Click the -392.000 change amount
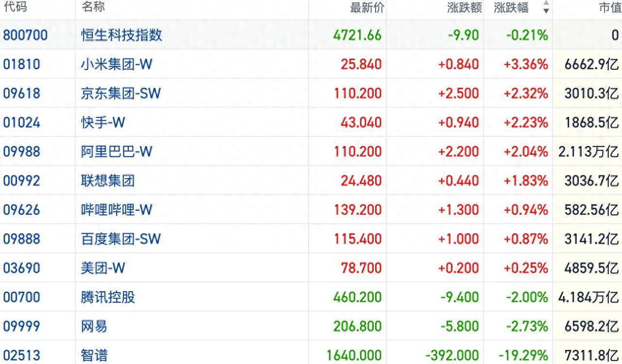This screenshot has width=622, height=364. coord(452,355)
